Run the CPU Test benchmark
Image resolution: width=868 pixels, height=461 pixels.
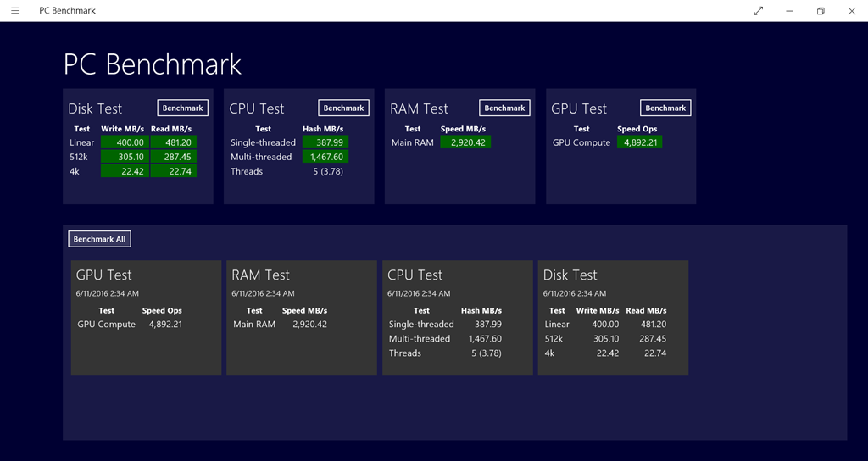[343, 108]
